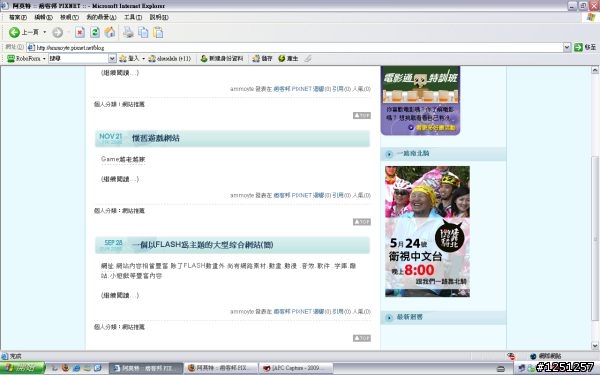Screen dimensions: 600x375
Task: Open the Back button history dropdown arrow
Action: [x=44, y=33]
